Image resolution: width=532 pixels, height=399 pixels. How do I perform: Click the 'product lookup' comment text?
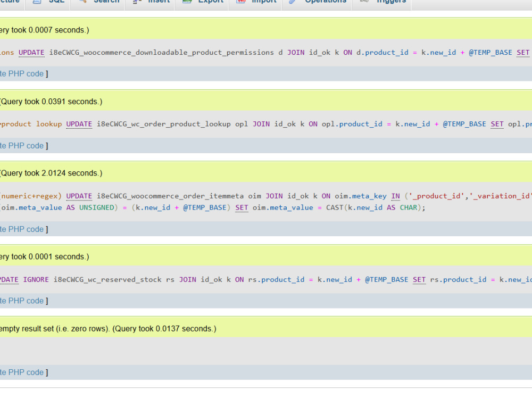pyautogui.click(x=32, y=124)
